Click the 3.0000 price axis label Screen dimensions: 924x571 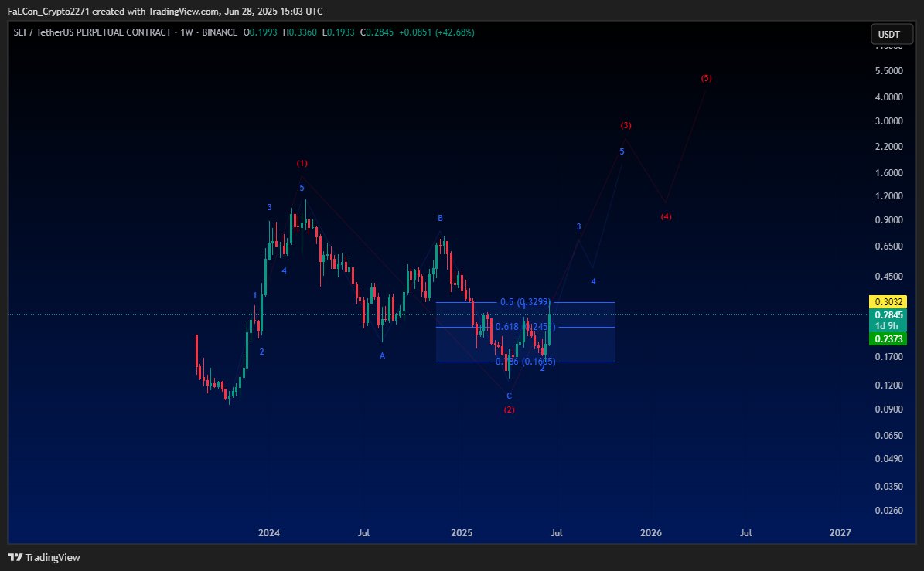coord(888,121)
